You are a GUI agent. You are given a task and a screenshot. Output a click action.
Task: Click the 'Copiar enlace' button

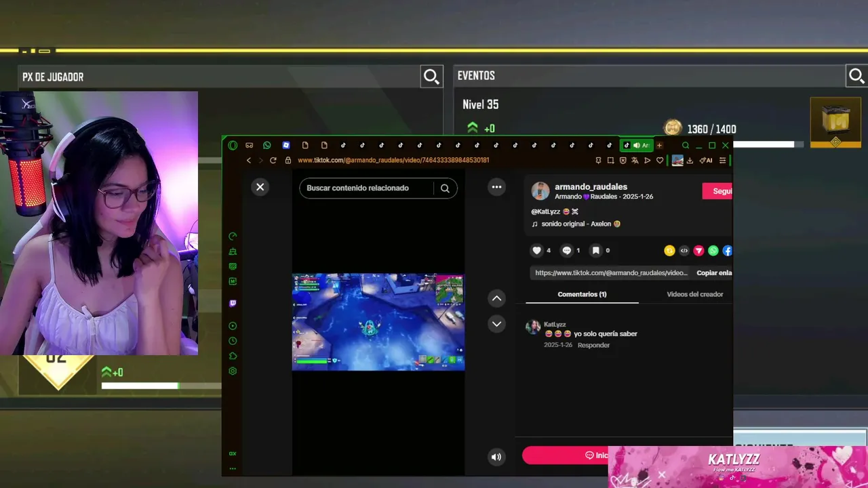coord(714,272)
